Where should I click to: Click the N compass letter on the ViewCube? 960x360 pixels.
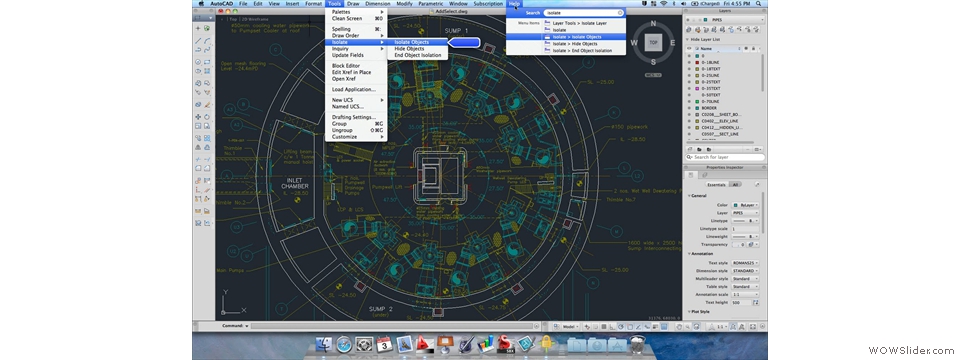(x=653, y=24)
